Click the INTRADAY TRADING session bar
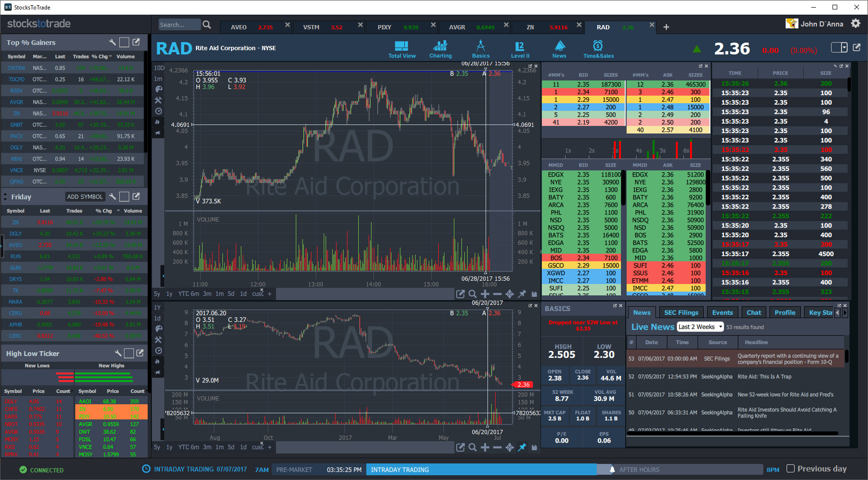The width and height of the screenshot is (868, 480). (481, 470)
